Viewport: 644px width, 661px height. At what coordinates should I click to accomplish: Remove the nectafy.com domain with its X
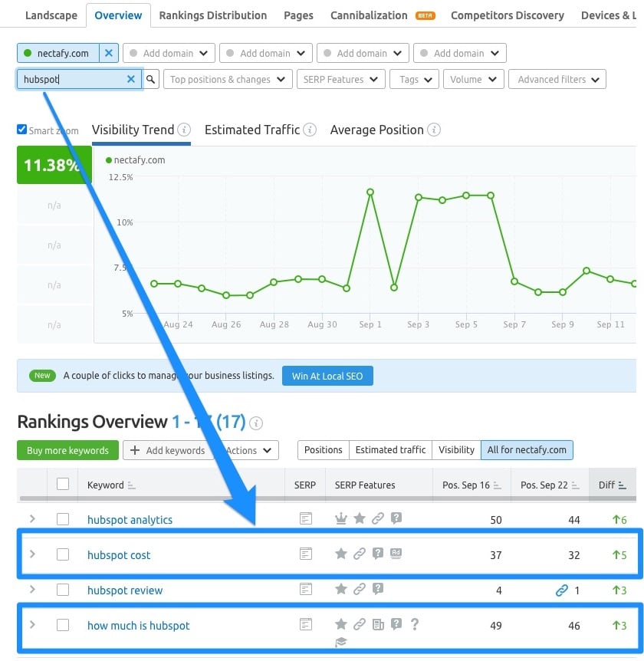point(109,53)
